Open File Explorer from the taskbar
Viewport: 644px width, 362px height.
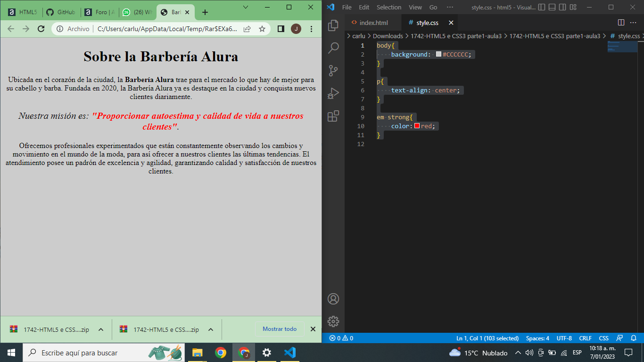pyautogui.click(x=198, y=353)
